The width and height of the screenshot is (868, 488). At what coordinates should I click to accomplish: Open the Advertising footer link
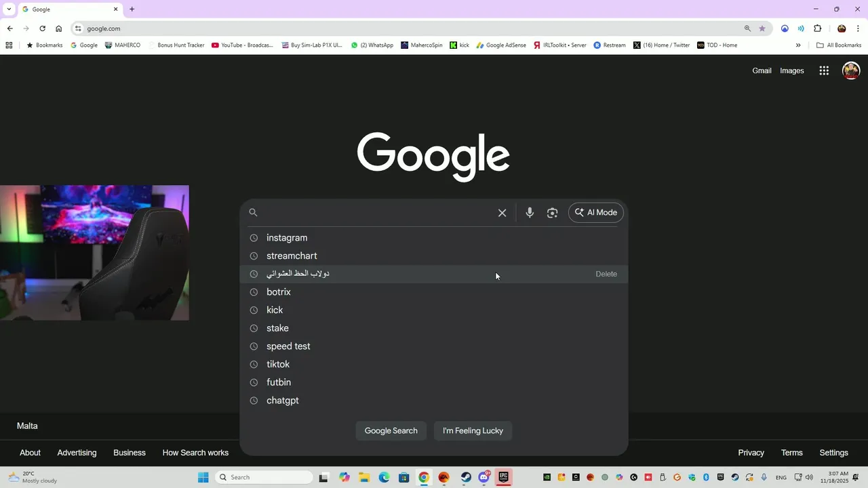(x=77, y=453)
